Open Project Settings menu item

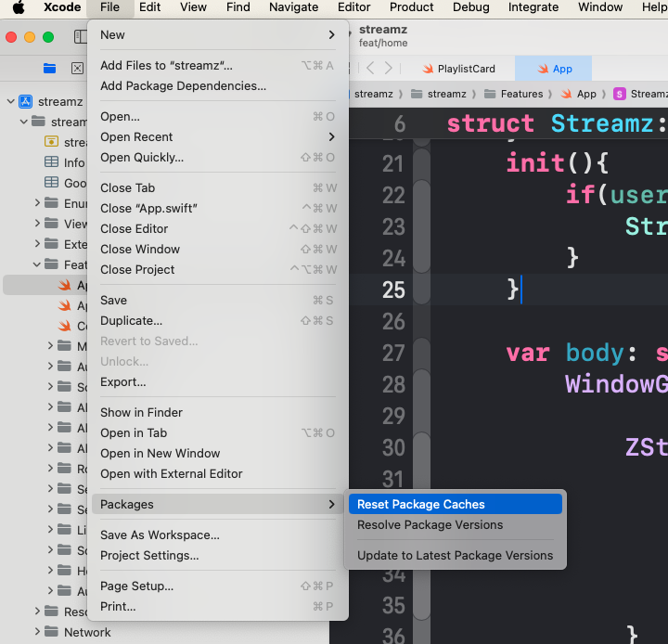click(218, 555)
